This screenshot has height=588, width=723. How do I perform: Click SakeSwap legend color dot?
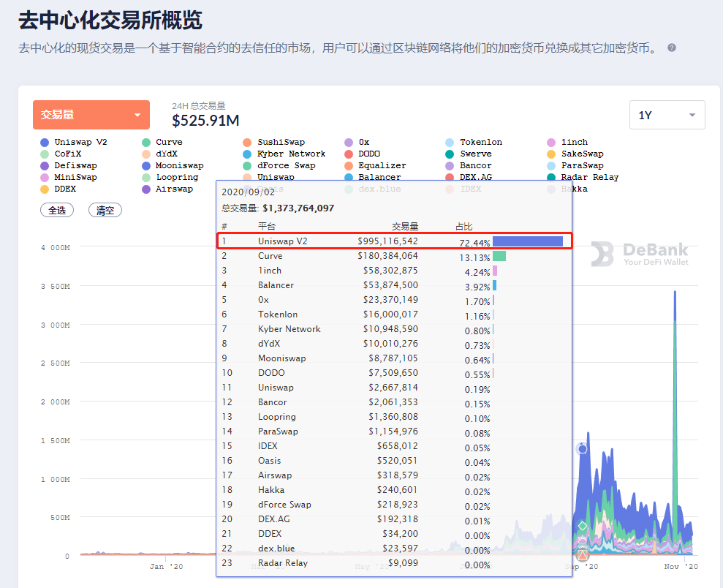click(551, 154)
